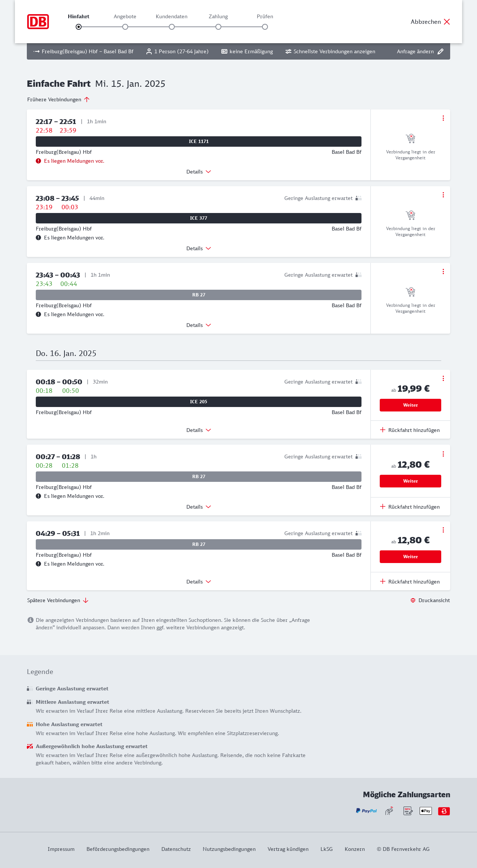The width and height of the screenshot is (477, 868).
Task: Expand Details for ICE 377 connection
Action: click(x=199, y=248)
